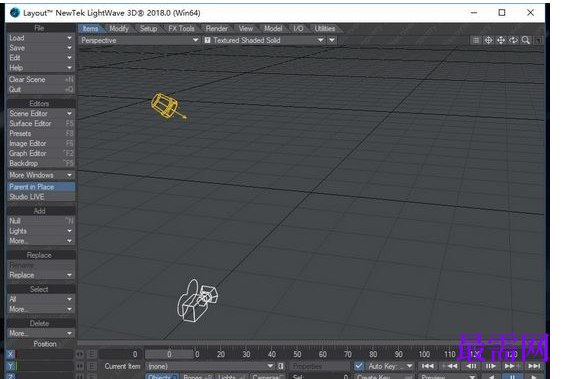This screenshot has width=568, height=379.
Task: Click the viewport center target icon
Action: click(x=488, y=40)
